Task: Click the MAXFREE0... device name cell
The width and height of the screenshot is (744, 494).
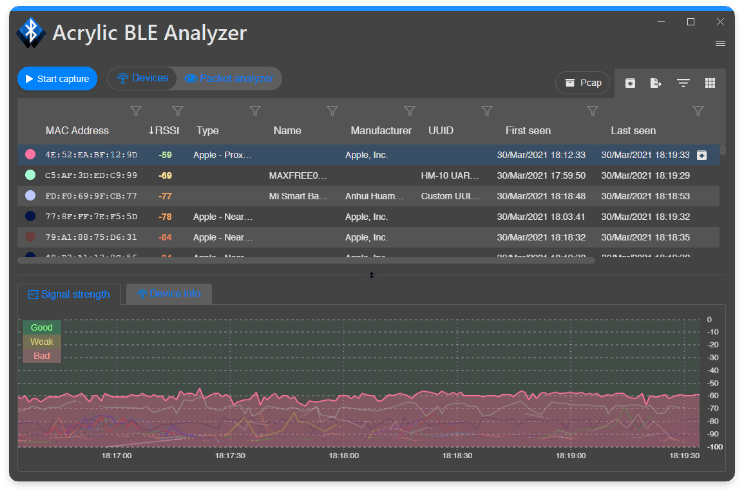Action: (298, 176)
